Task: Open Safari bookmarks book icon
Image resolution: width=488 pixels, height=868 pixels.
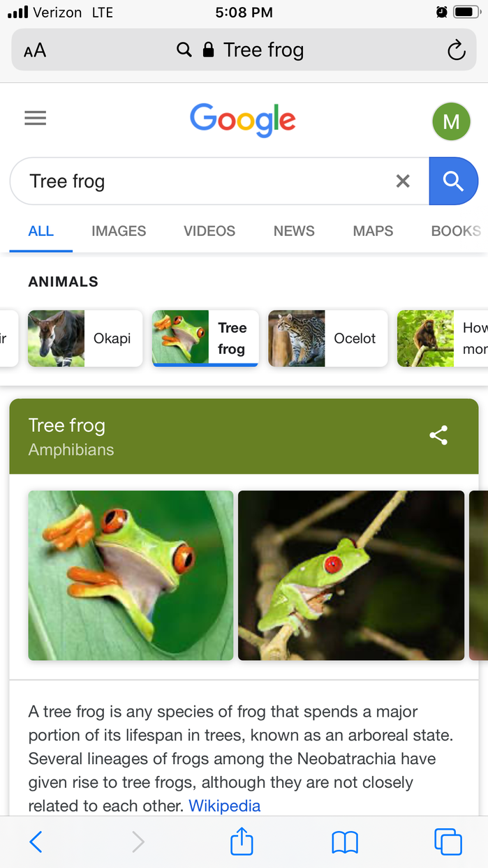Action: pos(345,842)
